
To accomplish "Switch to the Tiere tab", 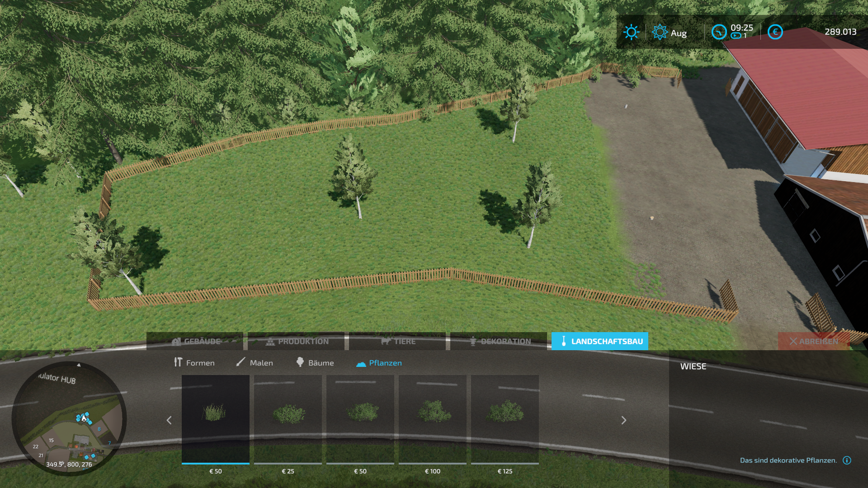I will pyautogui.click(x=397, y=341).
